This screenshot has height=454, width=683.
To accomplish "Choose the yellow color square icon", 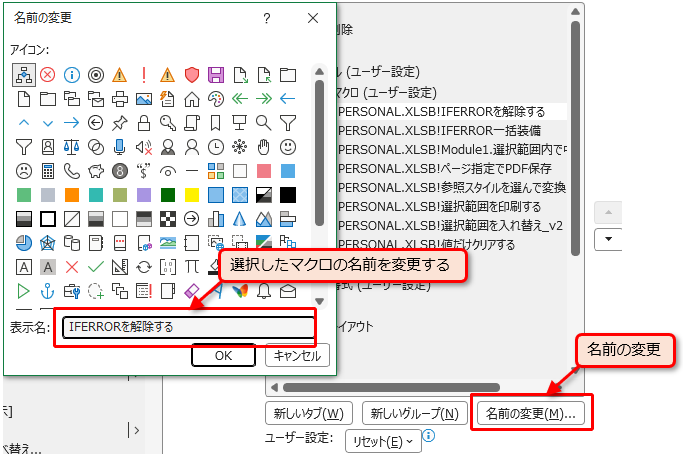I will 191,194.
